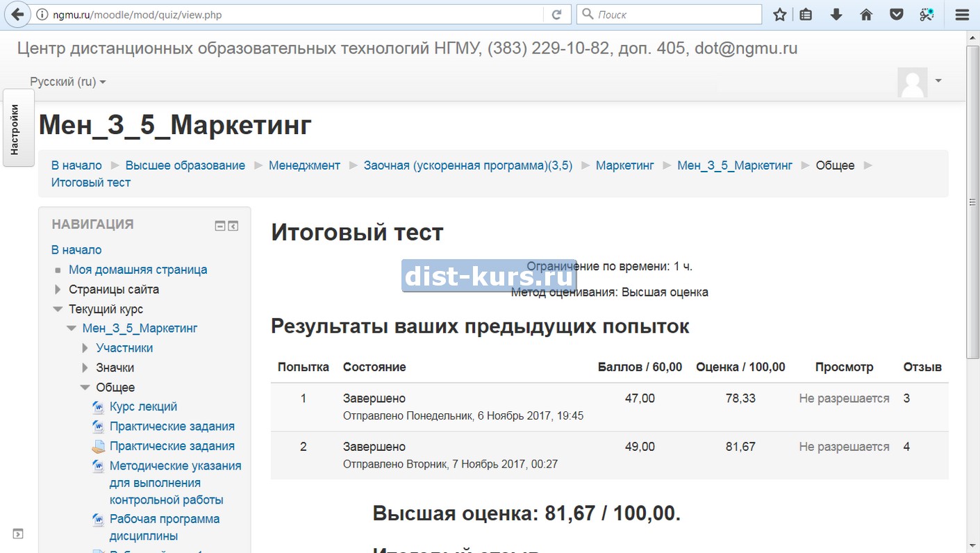The height and width of the screenshot is (553, 980).
Task: Click the grade 78,33 cell
Action: tap(740, 399)
